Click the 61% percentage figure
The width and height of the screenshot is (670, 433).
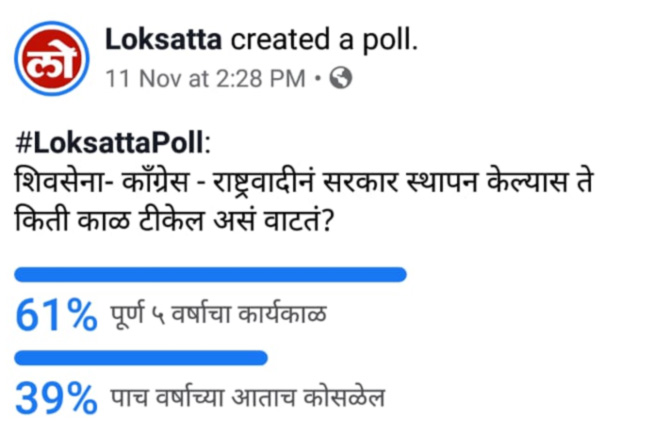tap(55, 316)
